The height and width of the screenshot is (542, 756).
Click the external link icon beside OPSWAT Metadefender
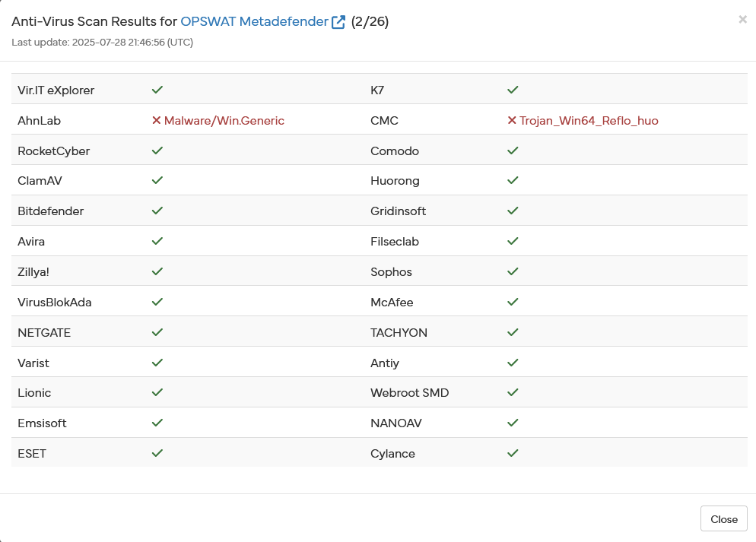(338, 22)
